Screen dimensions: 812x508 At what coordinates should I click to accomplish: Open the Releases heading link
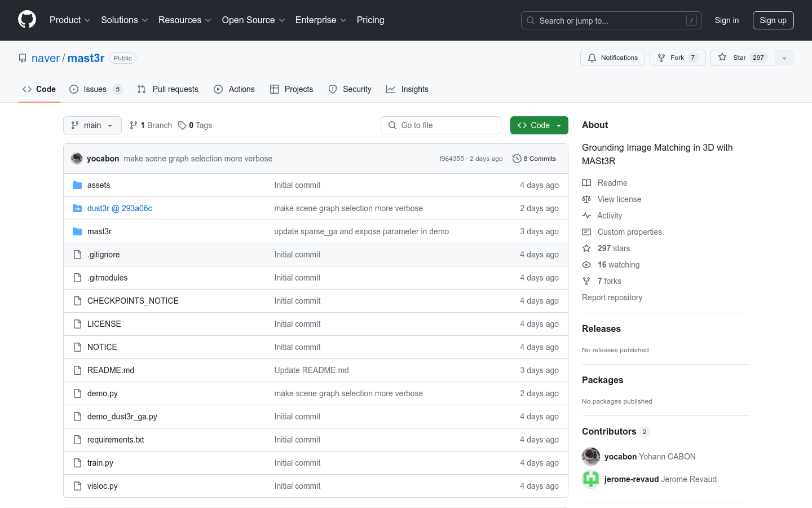click(601, 329)
